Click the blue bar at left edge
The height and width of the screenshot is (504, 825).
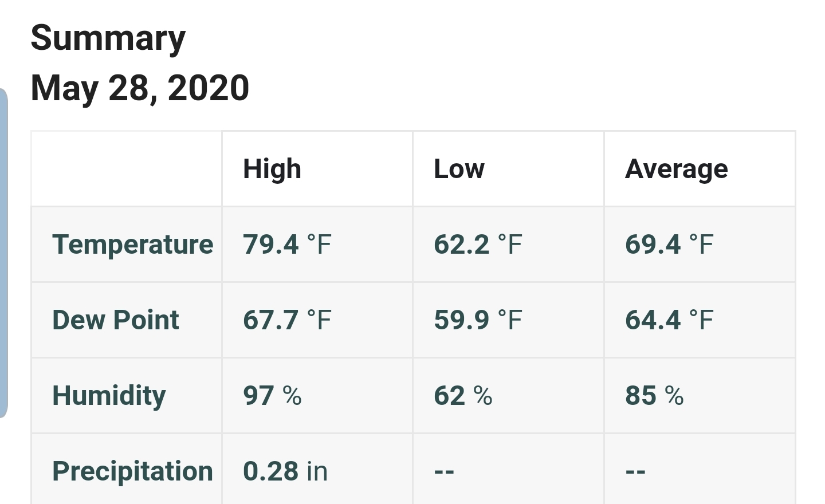[3, 252]
